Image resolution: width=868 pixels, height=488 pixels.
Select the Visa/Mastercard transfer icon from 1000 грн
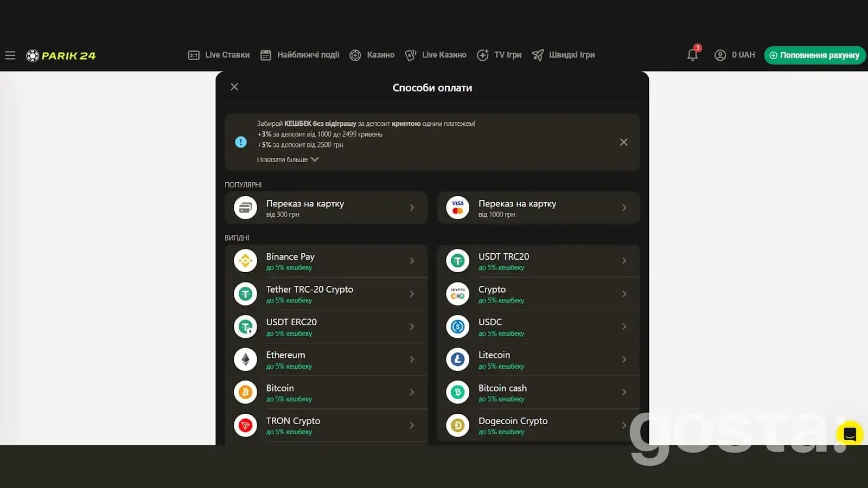coord(457,208)
